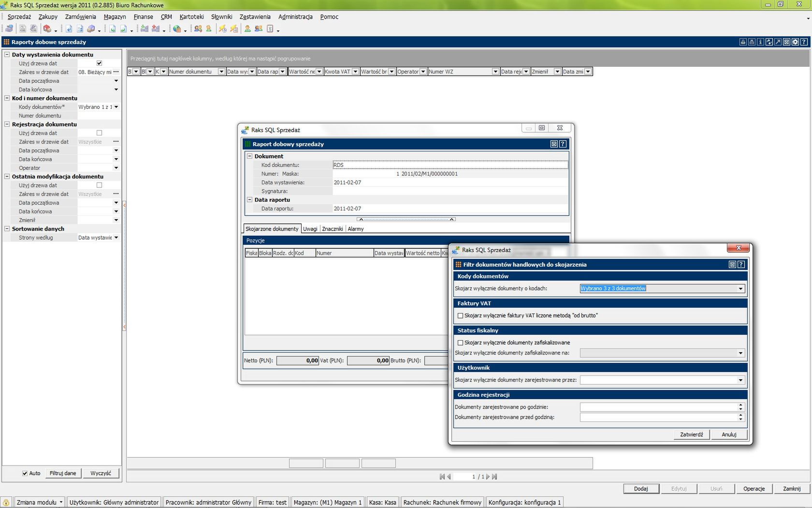This screenshot has height=508, width=812.
Task: Open dokumenty zarejestrowane przez dropdown
Action: coord(740,380)
